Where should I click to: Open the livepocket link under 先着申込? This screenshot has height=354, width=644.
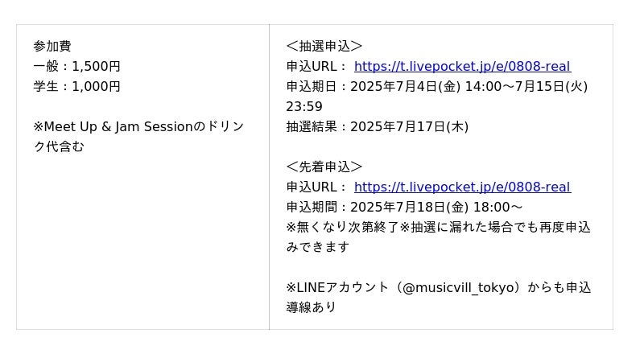pyautogui.click(x=462, y=187)
